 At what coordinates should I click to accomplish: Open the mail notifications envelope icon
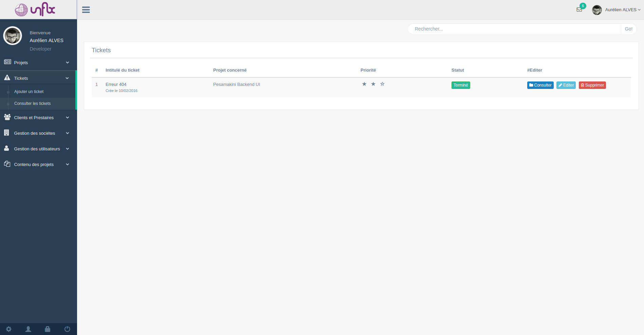579,10
